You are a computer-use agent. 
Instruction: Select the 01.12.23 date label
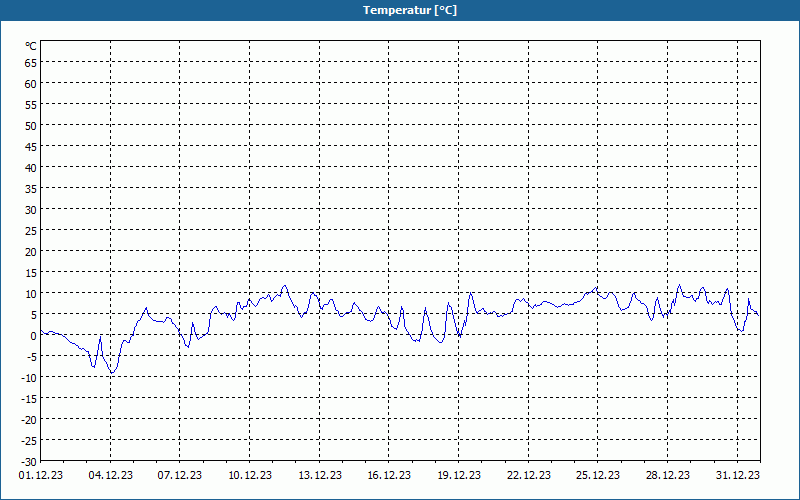[41, 475]
